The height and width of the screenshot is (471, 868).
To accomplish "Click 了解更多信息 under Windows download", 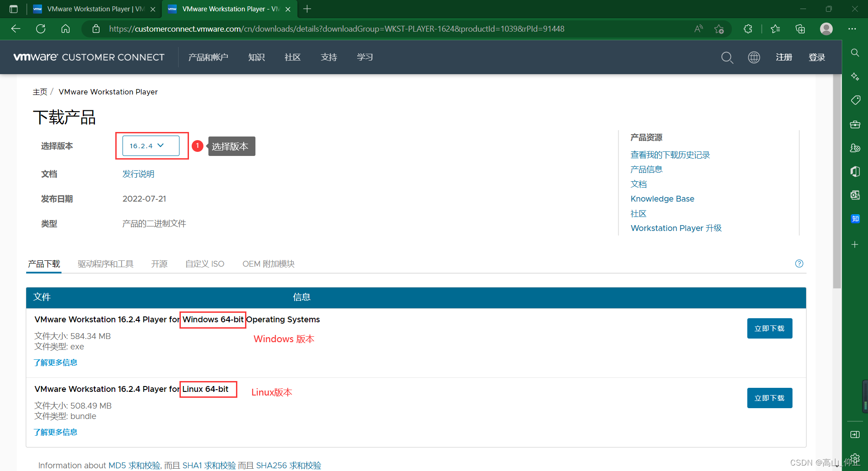I will [x=55, y=363].
